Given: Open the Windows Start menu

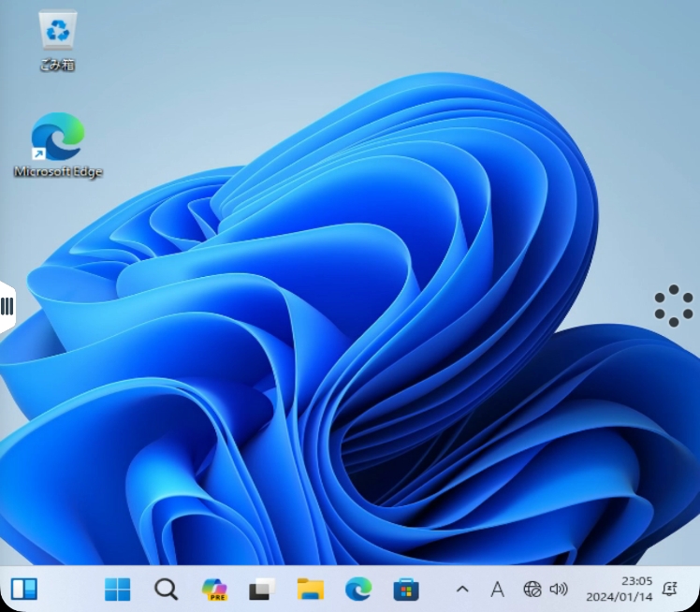Looking at the screenshot, I should point(117,590).
